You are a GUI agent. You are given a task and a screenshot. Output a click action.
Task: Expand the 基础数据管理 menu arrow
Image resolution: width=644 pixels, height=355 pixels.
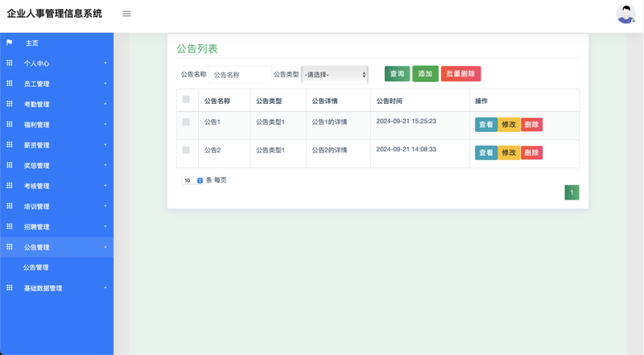click(x=105, y=288)
